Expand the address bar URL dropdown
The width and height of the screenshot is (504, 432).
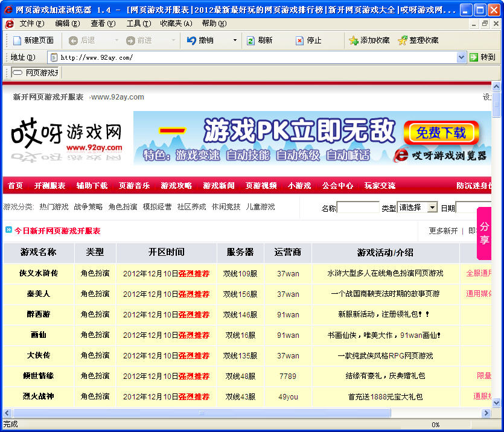tap(461, 57)
